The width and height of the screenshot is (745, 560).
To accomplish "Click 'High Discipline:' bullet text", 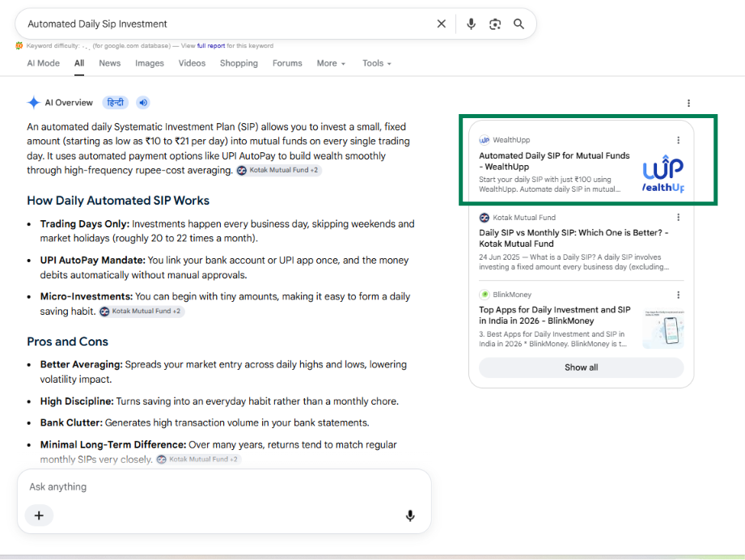I will (x=77, y=401).
